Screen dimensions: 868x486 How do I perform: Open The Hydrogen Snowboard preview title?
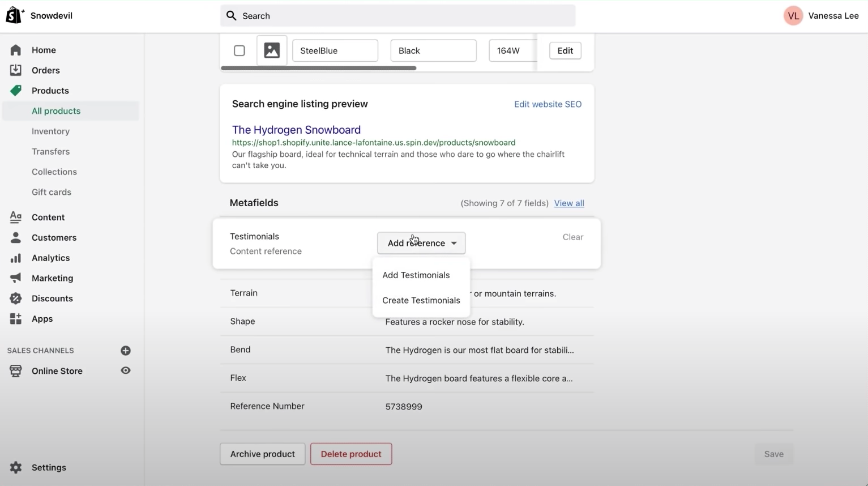(x=296, y=130)
